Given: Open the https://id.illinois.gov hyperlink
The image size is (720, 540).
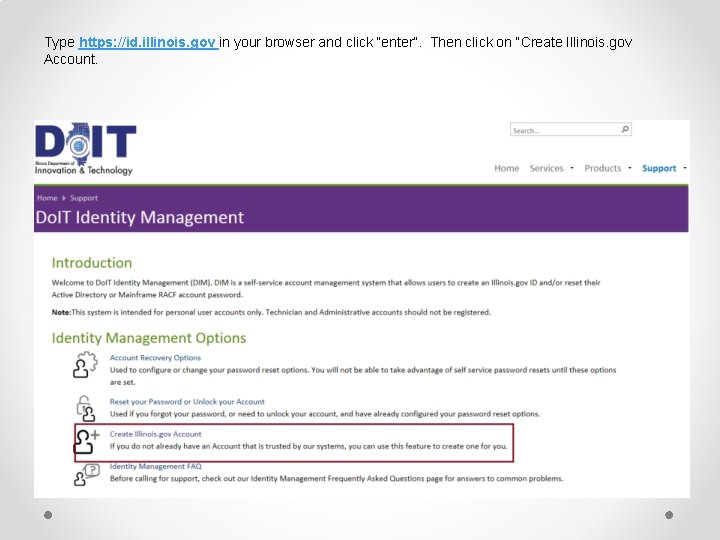Looking at the screenshot, I should tap(148, 42).
